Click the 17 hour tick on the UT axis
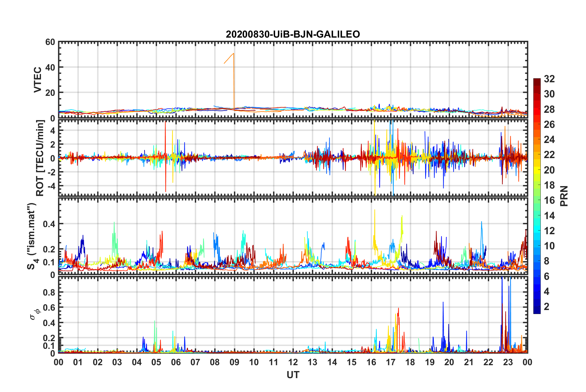The image size is (586, 392). tap(391, 362)
